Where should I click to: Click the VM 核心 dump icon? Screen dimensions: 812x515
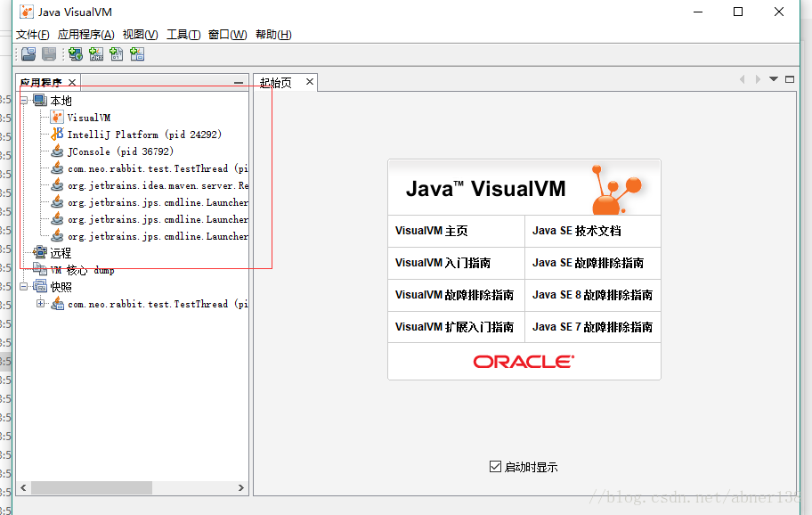click(x=40, y=269)
